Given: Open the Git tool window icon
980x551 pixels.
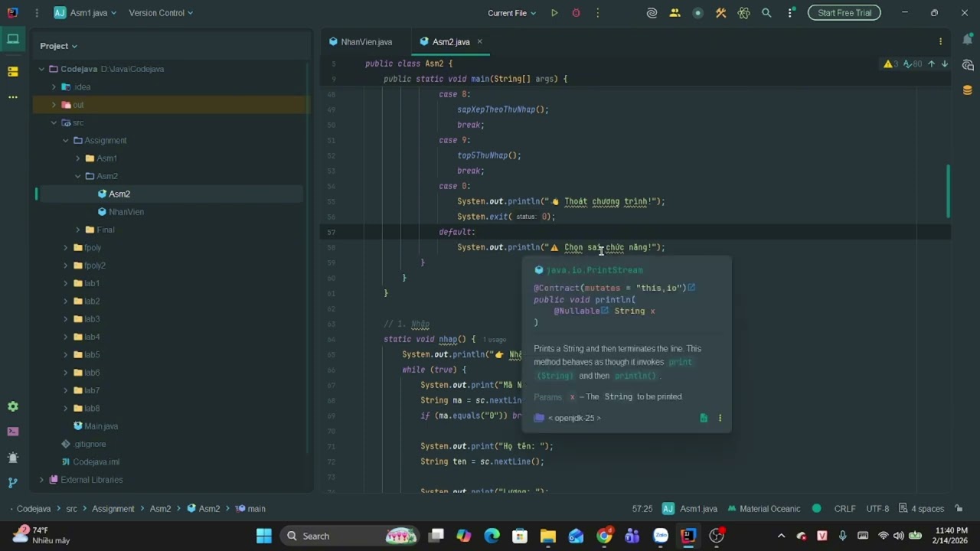Looking at the screenshot, I should (13, 483).
